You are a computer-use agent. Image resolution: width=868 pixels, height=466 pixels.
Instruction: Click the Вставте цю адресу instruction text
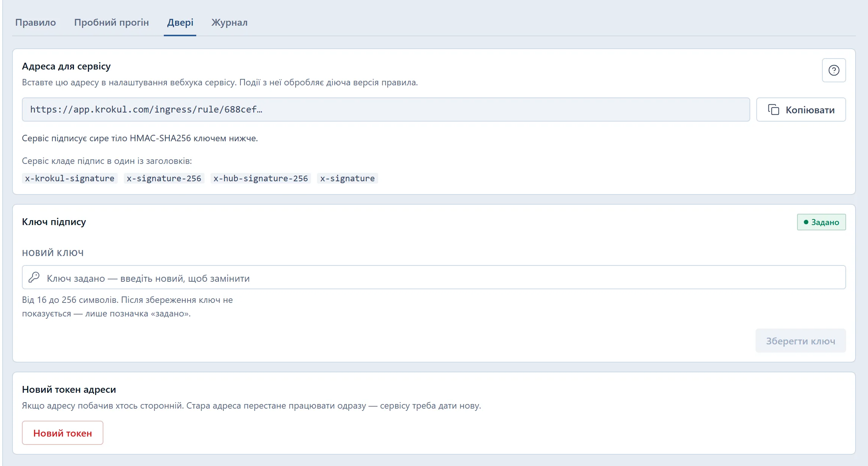pyautogui.click(x=220, y=82)
